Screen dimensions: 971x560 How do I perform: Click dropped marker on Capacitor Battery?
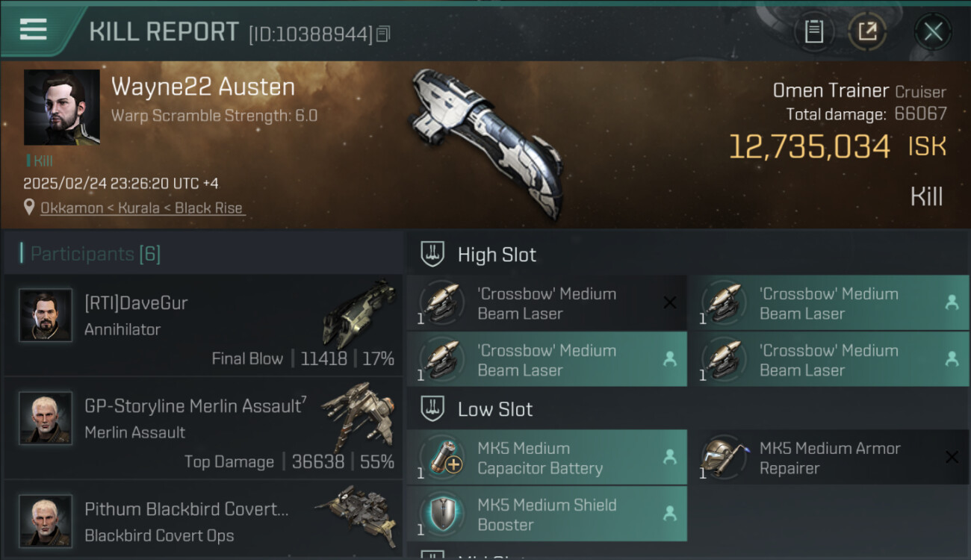coord(670,457)
